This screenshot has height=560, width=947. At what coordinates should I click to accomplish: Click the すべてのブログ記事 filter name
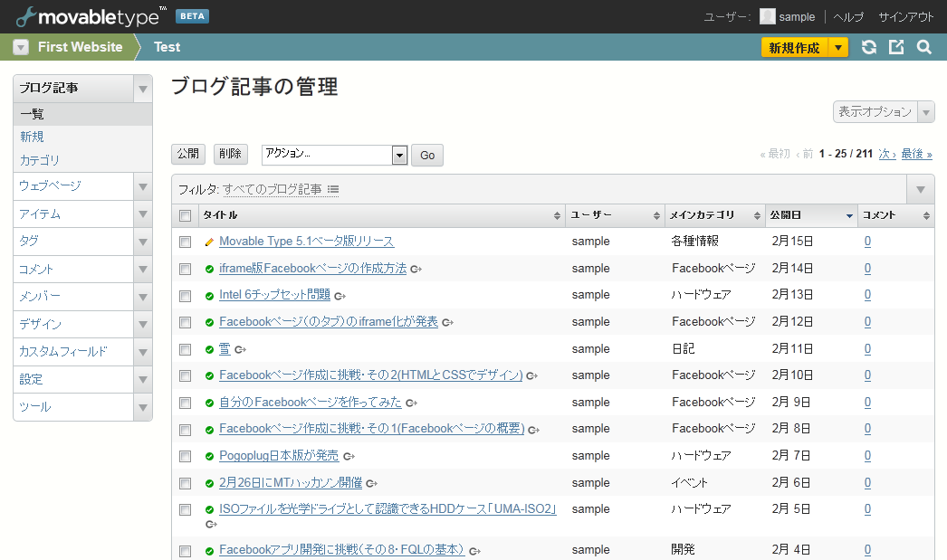tap(273, 189)
